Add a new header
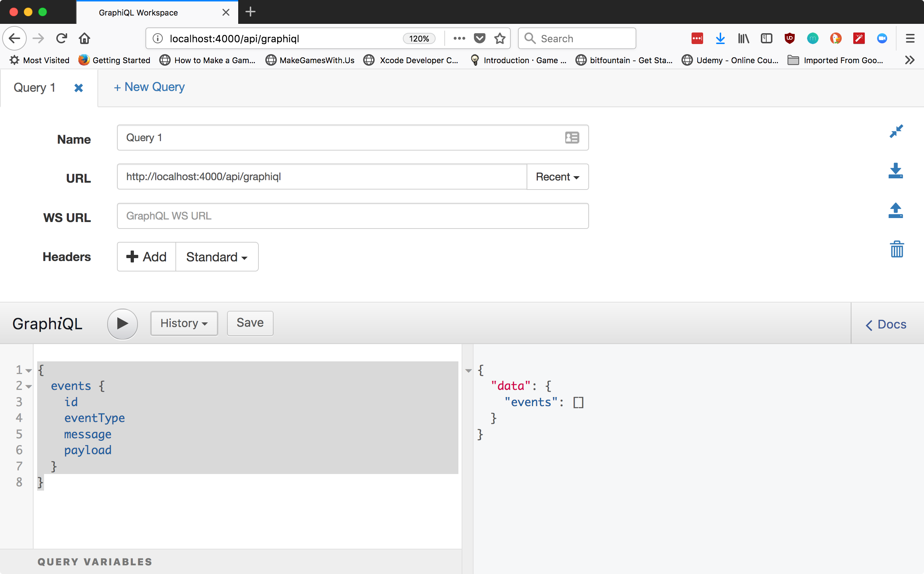The image size is (924, 574). coord(147,257)
